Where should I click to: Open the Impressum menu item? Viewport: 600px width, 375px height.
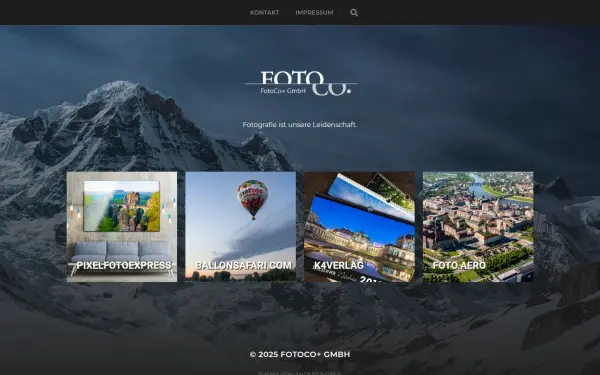pos(314,13)
